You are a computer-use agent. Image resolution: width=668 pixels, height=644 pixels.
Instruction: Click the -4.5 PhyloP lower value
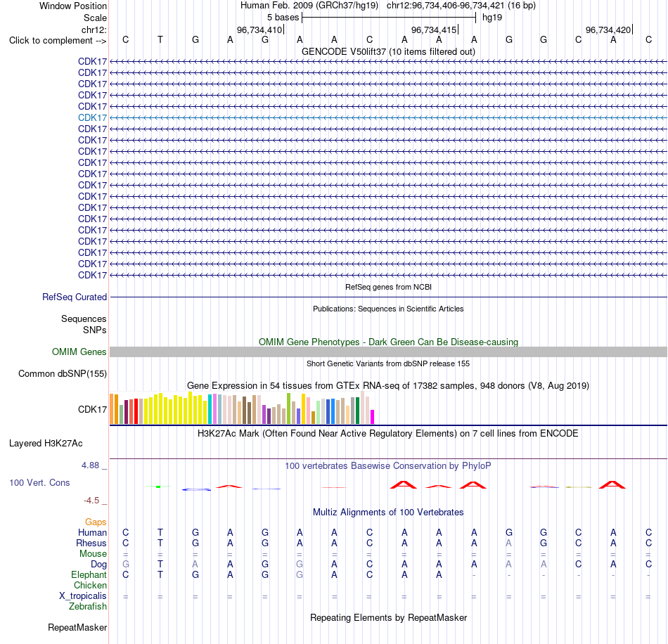(x=91, y=500)
